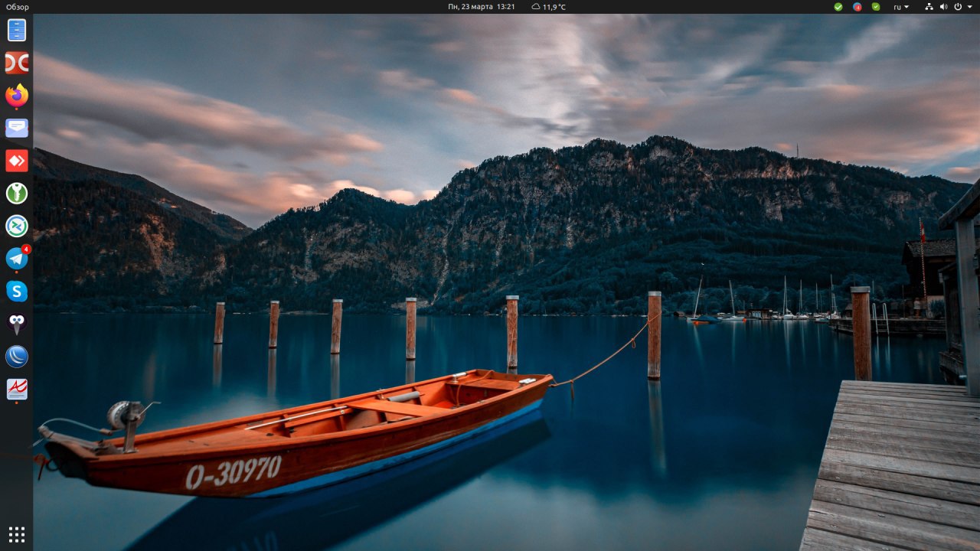
Task: Launch AnyDesk from the dock
Action: coord(17,161)
